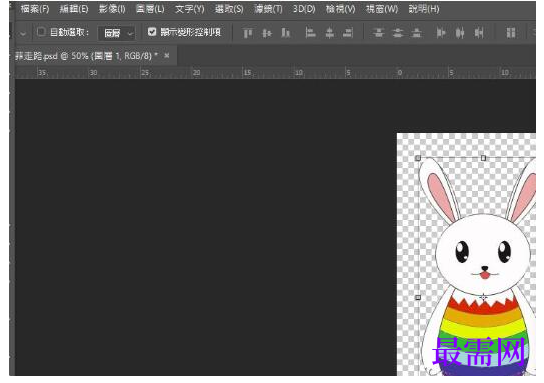The height and width of the screenshot is (383, 544).
Task: Click the Distribute right edges icon
Action: [479, 33]
